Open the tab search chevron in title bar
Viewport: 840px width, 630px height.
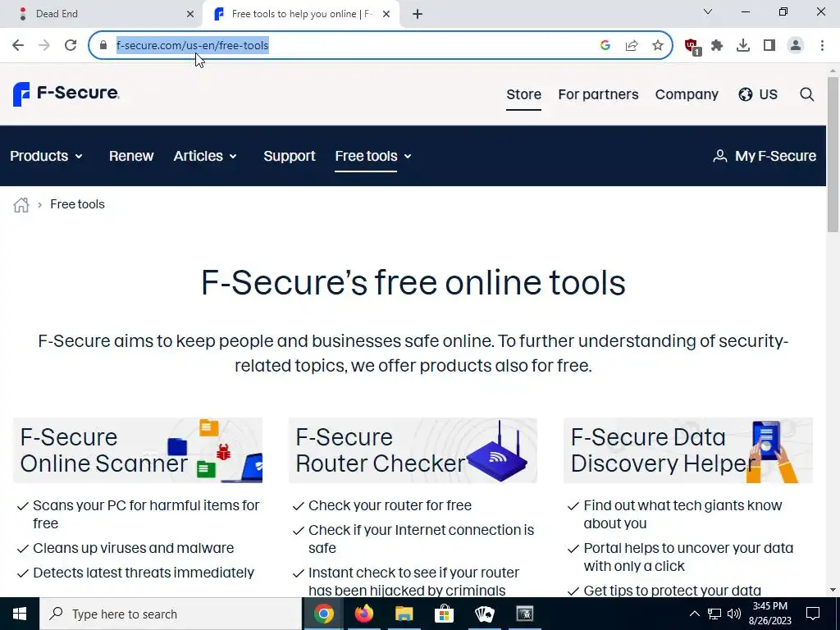pos(707,11)
